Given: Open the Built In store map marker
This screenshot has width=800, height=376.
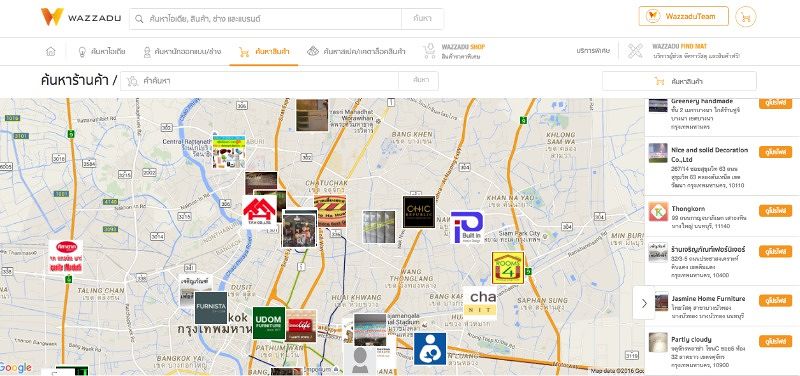Looking at the screenshot, I should coord(467,228).
